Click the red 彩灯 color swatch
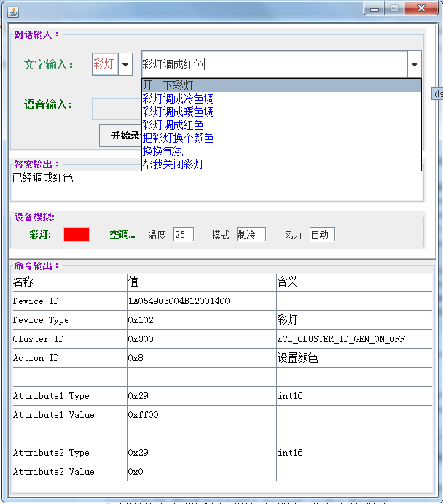This screenshot has width=443, height=504. (x=77, y=234)
